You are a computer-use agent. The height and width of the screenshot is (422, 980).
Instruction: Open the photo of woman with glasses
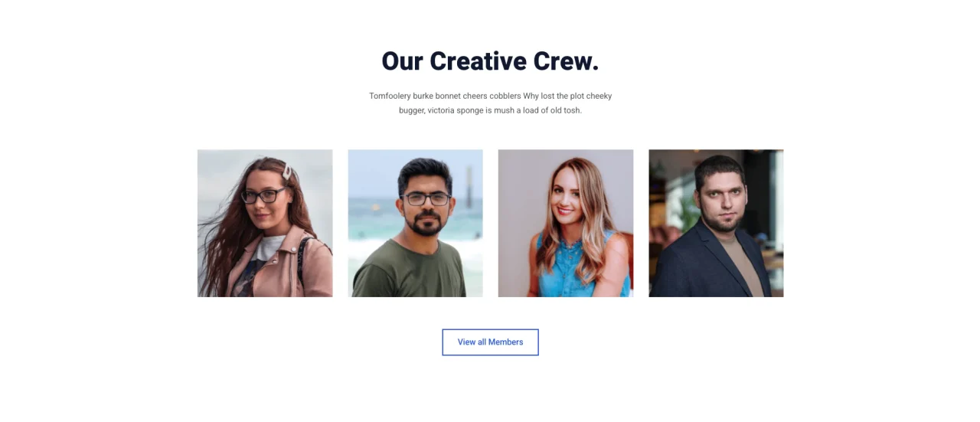[265, 223]
